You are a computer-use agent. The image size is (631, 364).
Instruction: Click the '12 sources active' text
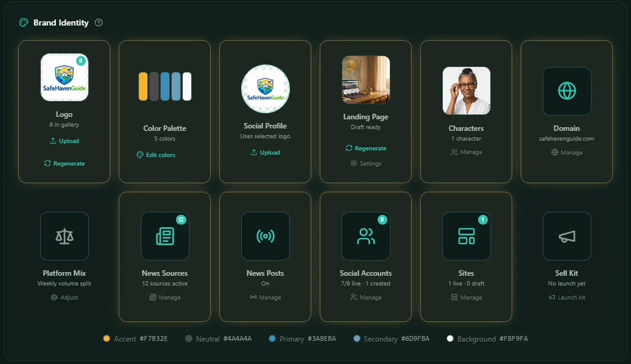[165, 283]
